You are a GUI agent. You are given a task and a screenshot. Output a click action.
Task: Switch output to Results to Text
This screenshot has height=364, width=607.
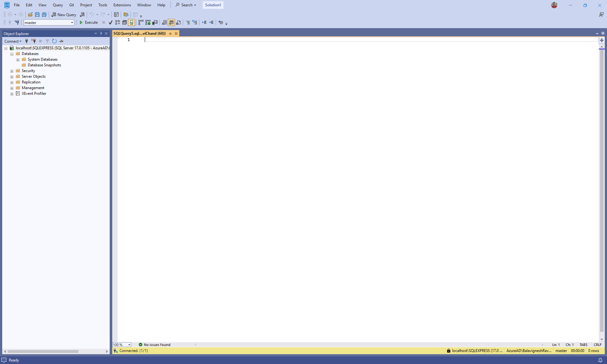[164, 22]
